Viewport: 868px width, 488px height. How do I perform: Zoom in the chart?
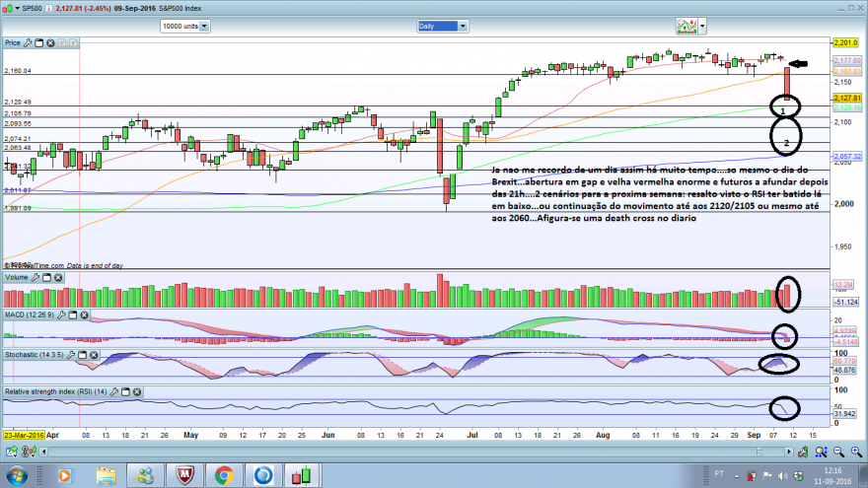point(856,453)
